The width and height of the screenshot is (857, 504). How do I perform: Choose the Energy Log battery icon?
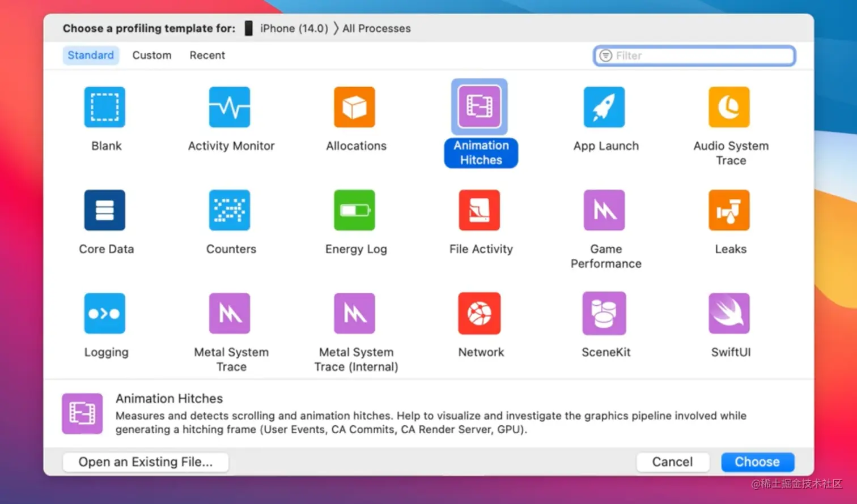(x=354, y=210)
